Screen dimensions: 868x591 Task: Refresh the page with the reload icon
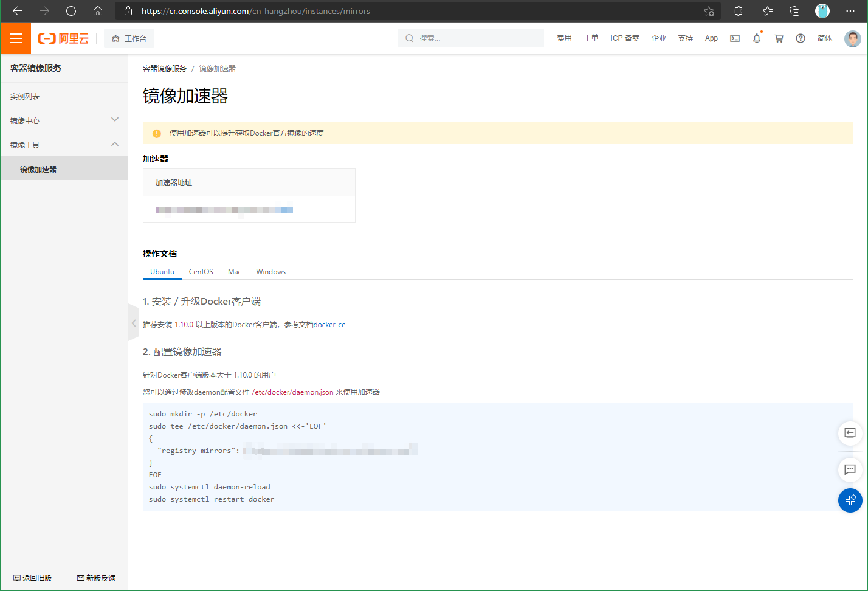tap(71, 10)
